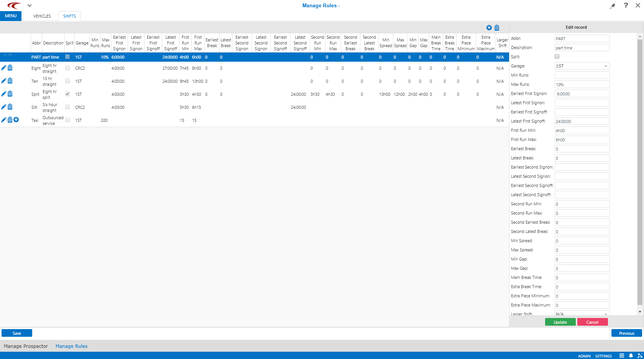Click the Update button
The image size is (644, 359).
click(560, 322)
